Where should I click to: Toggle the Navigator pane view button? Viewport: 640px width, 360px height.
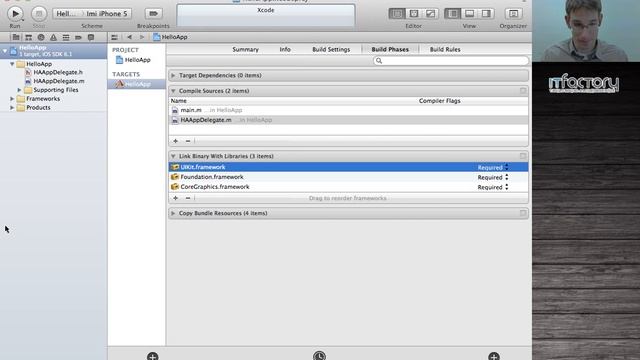pos(453,13)
